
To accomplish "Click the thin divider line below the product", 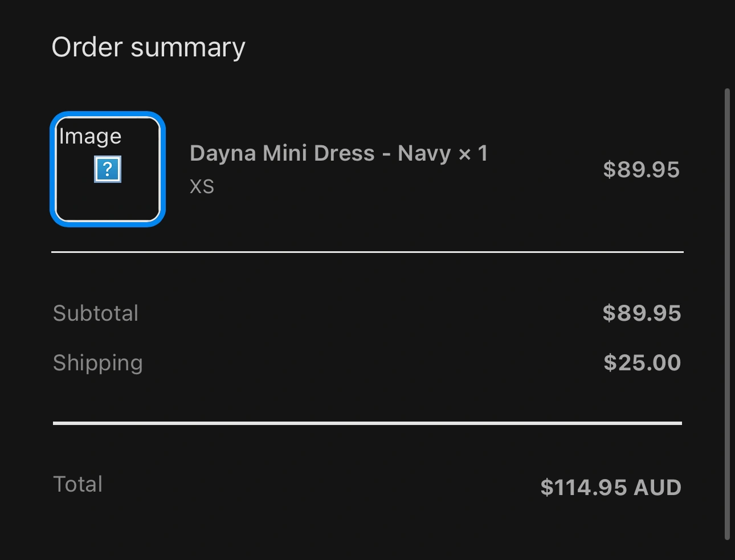I will pyautogui.click(x=367, y=252).
